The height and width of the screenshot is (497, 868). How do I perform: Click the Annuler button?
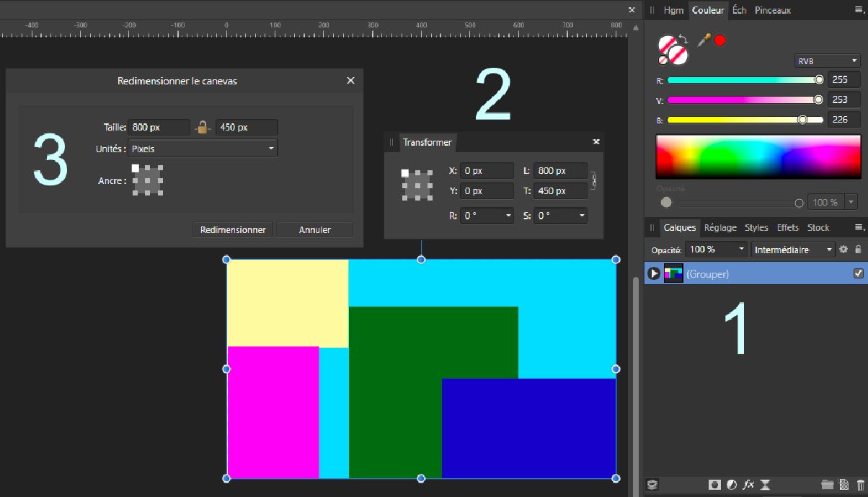[x=314, y=229]
